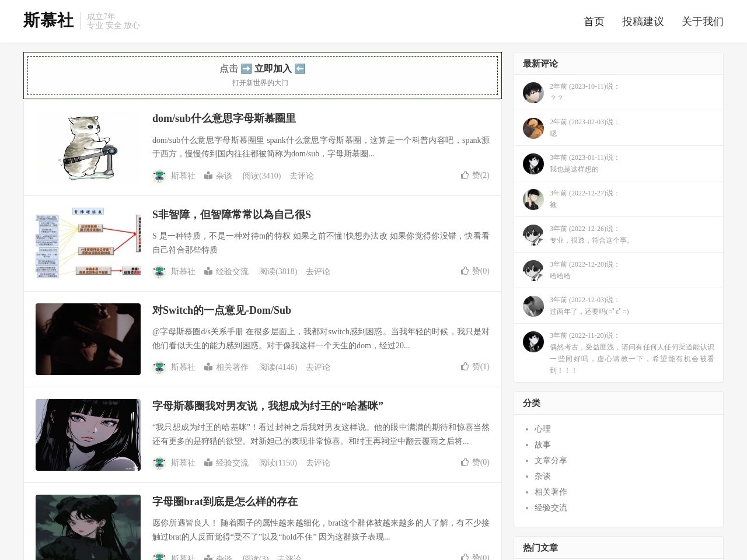The width and height of the screenshot is (747, 560).
Task: Open article title dom/sub什么意思字母斯慕圈里
Action: [224, 118]
